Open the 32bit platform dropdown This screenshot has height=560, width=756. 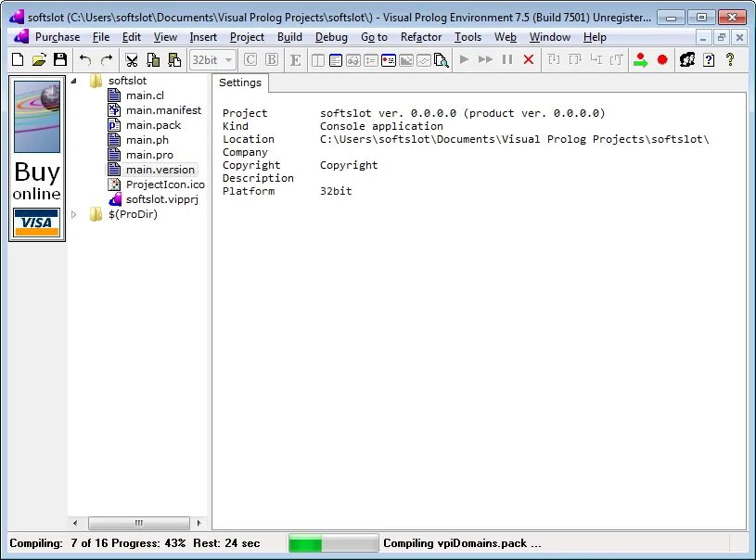click(x=212, y=59)
